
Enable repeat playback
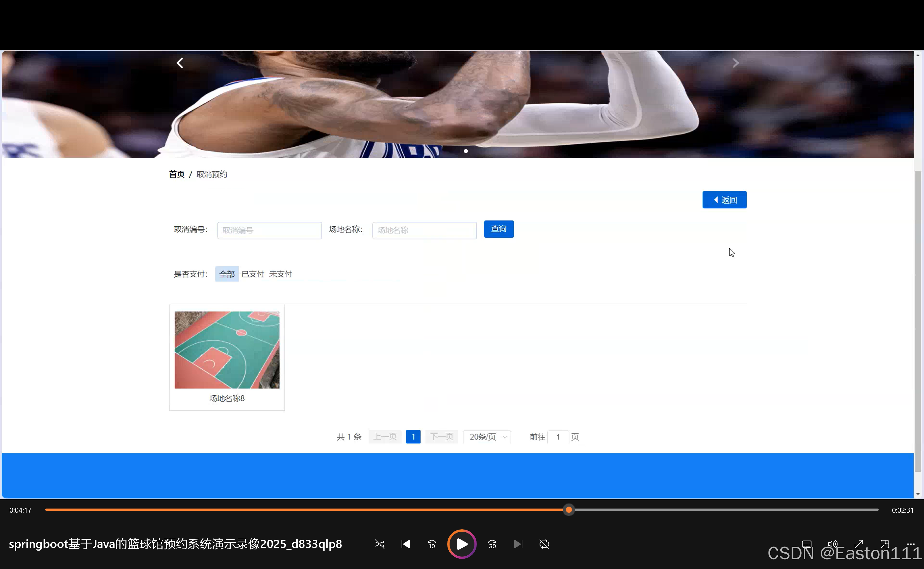tap(544, 544)
